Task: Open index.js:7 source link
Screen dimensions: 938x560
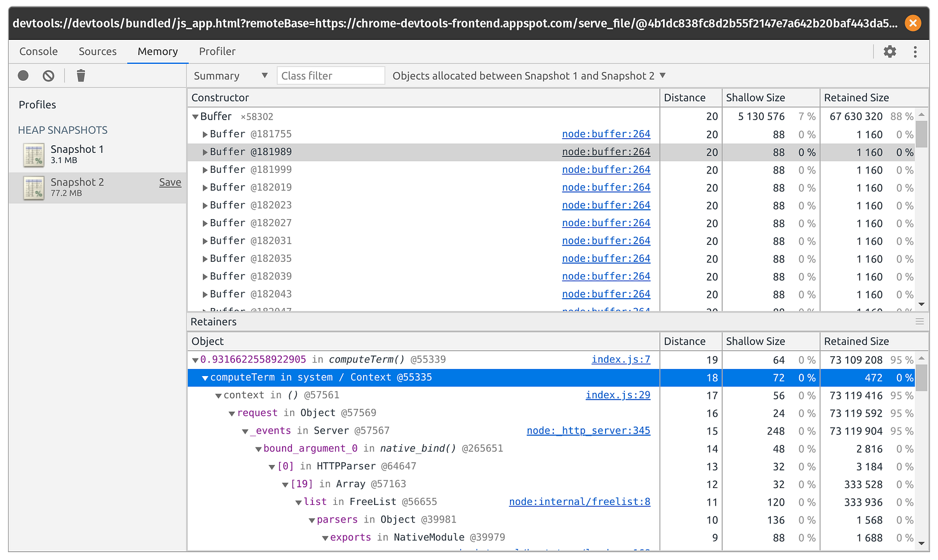Action: click(x=621, y=360)
